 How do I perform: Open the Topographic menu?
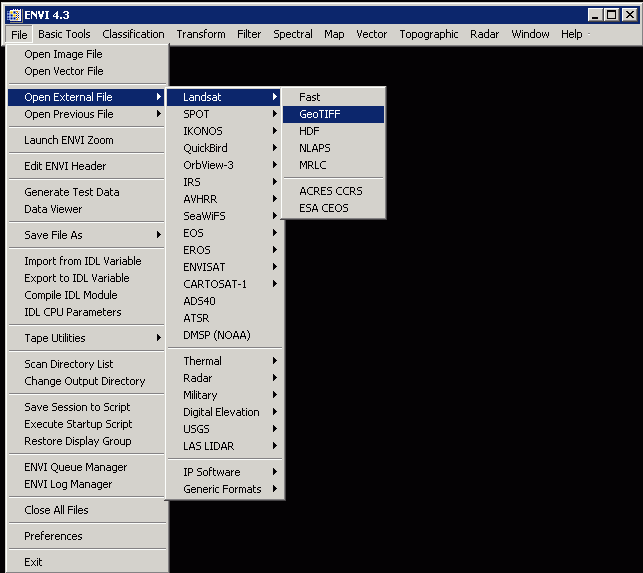coord(429,34)
